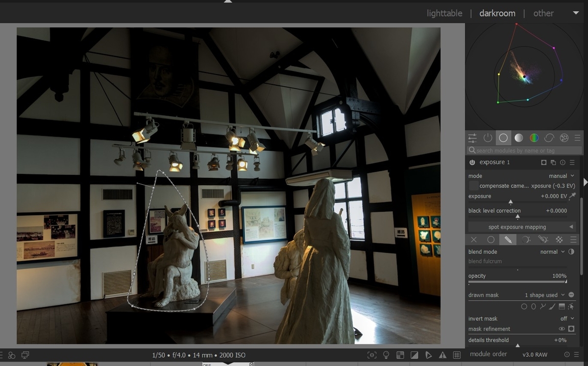588x366 pixels.
Task: Select drawn mask pencil mode
Action: 508,240
